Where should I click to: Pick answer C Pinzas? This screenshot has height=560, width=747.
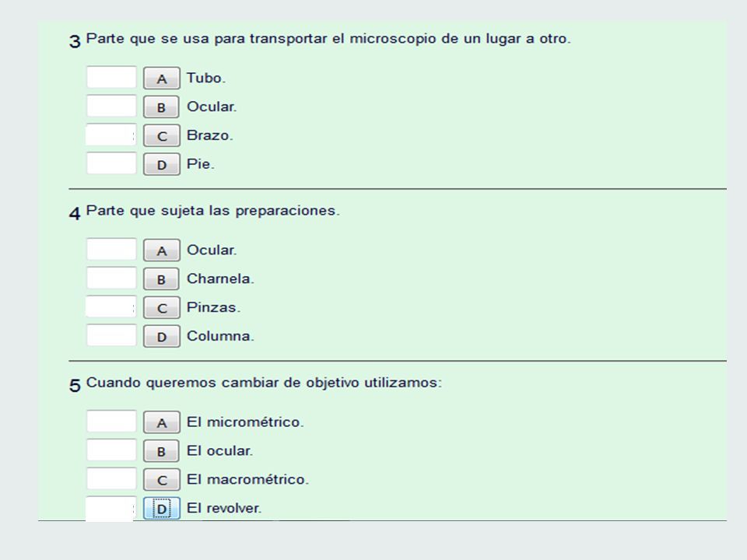point(162,308)
